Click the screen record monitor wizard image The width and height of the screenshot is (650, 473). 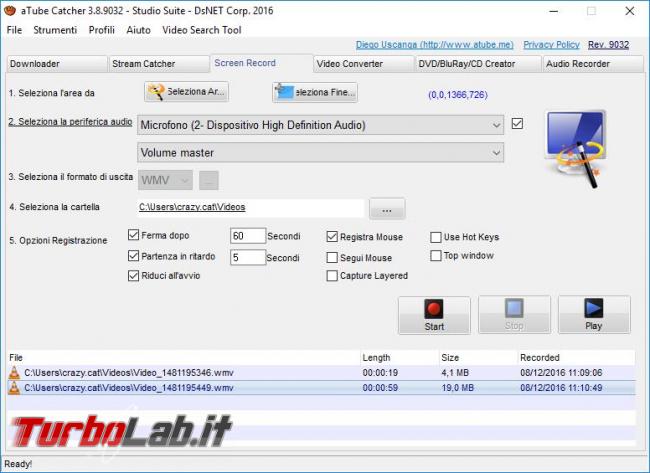click(x=576, y=148)
